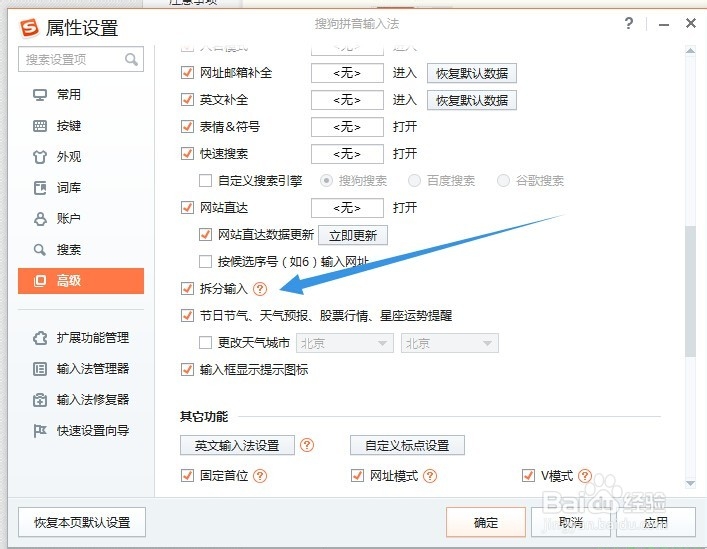Toggle 输入框显示提示图标 checkbox

pos(187,370)
